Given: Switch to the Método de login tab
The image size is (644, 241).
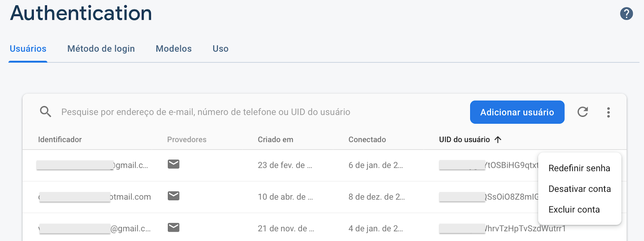Looking at the screenshot, I should (101, 49).
